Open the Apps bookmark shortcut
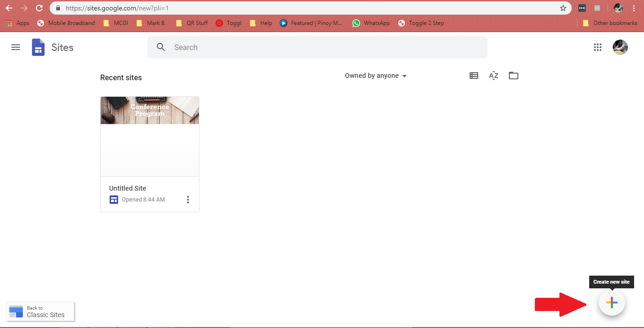644x328 pixels. pyautogui.click(x=17, y=23)
